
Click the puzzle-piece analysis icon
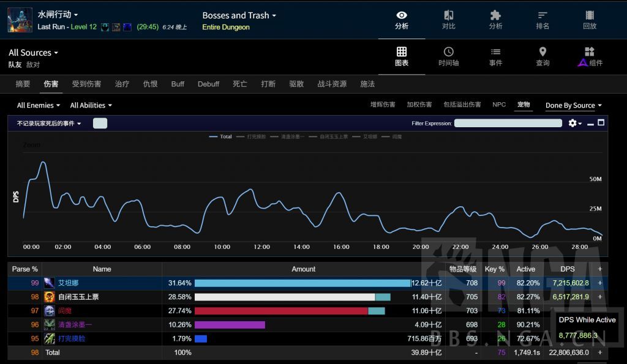pyautogui.click(x=495, y=20)
